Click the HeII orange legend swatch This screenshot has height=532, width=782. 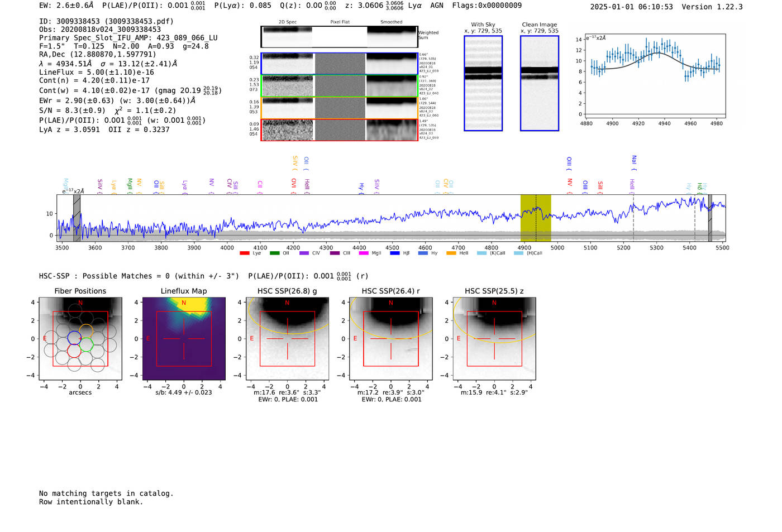(451, 253)
